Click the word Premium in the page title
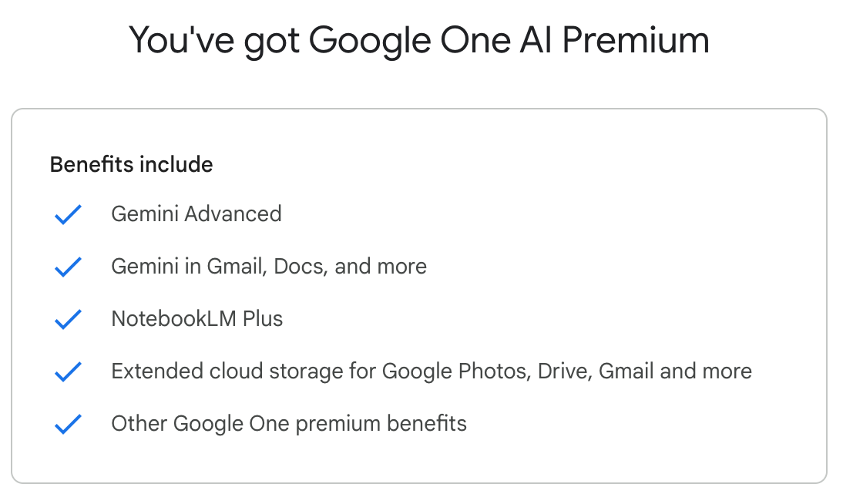Viewport: 843px width, 504px height. 636,40
